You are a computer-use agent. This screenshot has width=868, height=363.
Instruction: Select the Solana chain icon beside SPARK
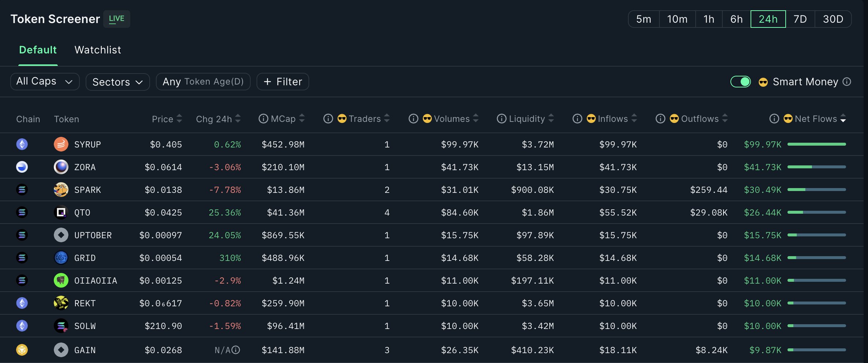(22, 190)
